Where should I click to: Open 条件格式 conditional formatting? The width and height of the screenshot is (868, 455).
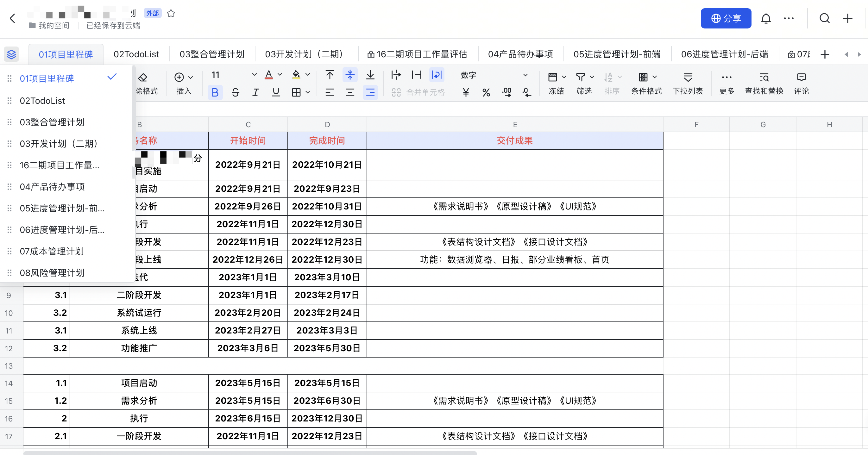click(646, 83)
